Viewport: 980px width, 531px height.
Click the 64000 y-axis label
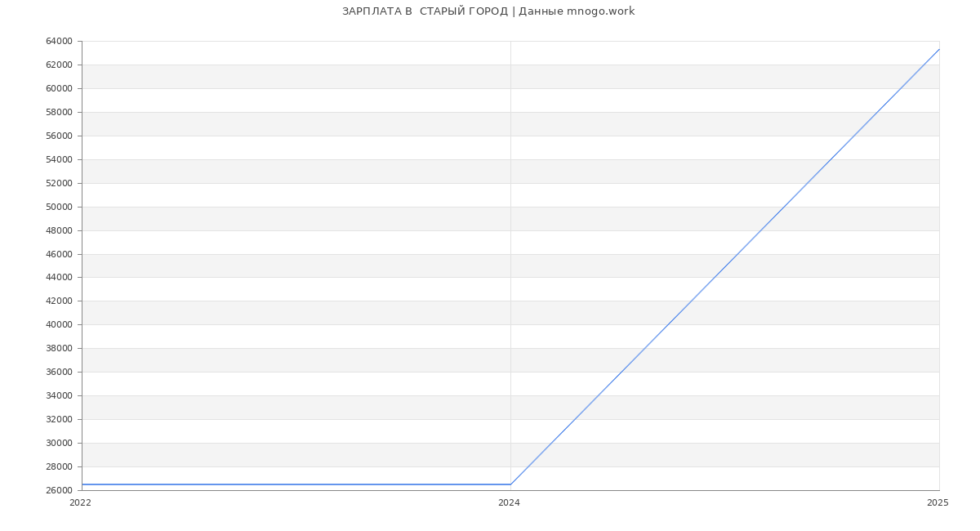pyautogui.click(x=60, y=42)
